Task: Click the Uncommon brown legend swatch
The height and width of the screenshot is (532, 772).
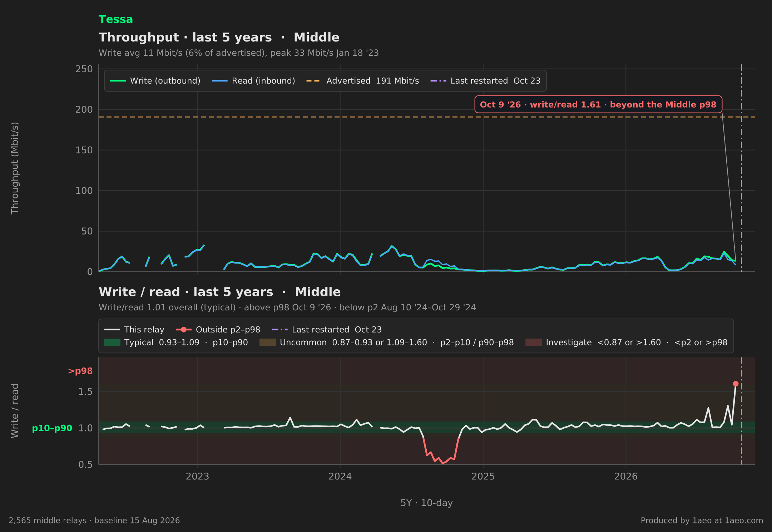Action: tap(268, 343)
